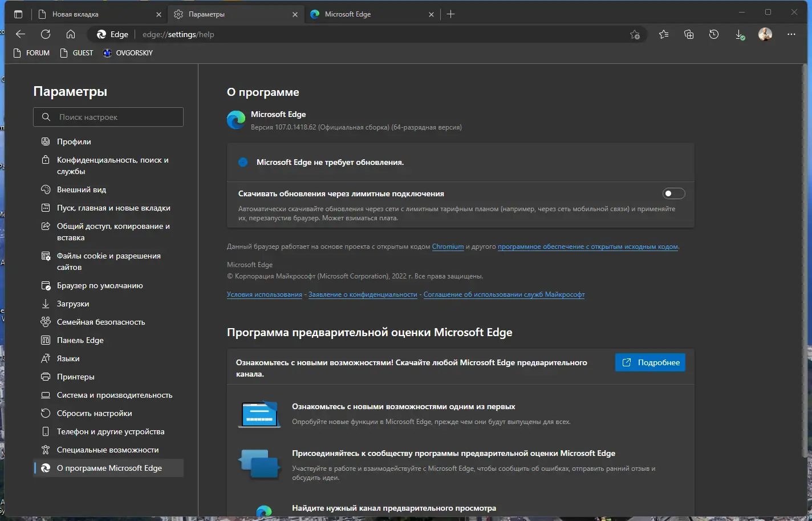Image resolution: width=812 pixels, height=521 pixels.
Task: Click the Подробнее button
Action: point(650,362)
